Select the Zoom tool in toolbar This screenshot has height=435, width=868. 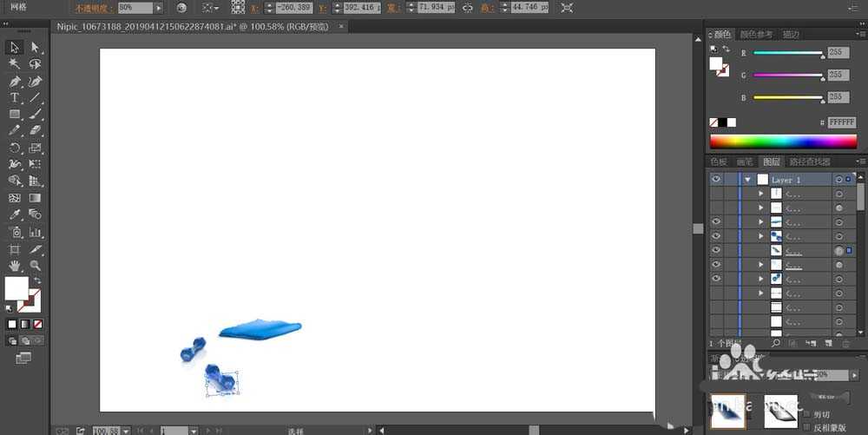click(x=36, y=265)
